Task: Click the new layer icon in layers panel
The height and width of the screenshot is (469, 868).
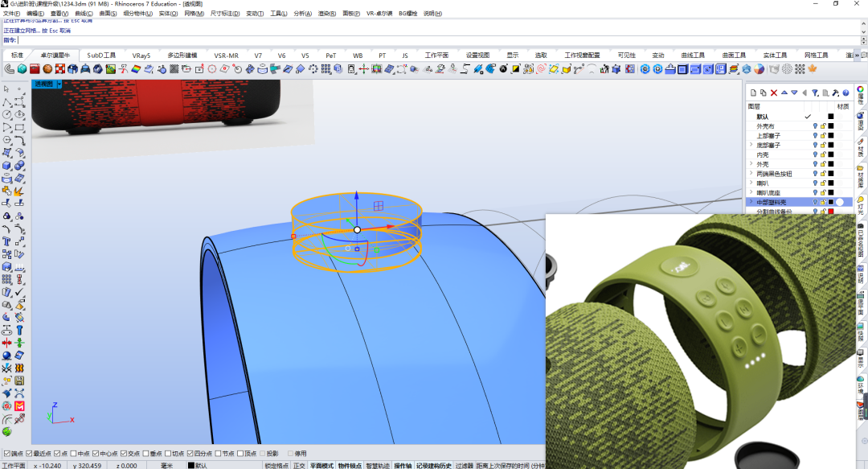Action: coord(753,93)
